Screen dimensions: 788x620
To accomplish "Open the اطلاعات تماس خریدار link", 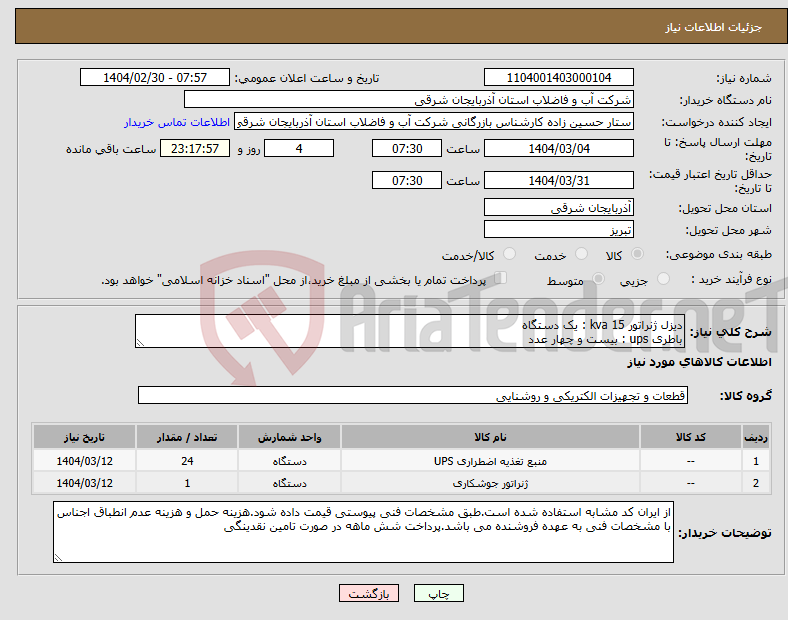I will click(x=177, y=122).
